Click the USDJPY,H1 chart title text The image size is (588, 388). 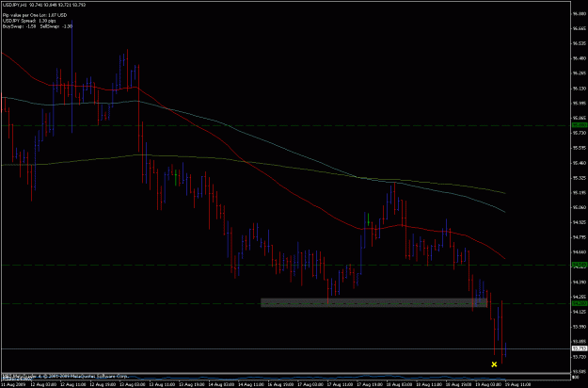pos(44,5)
